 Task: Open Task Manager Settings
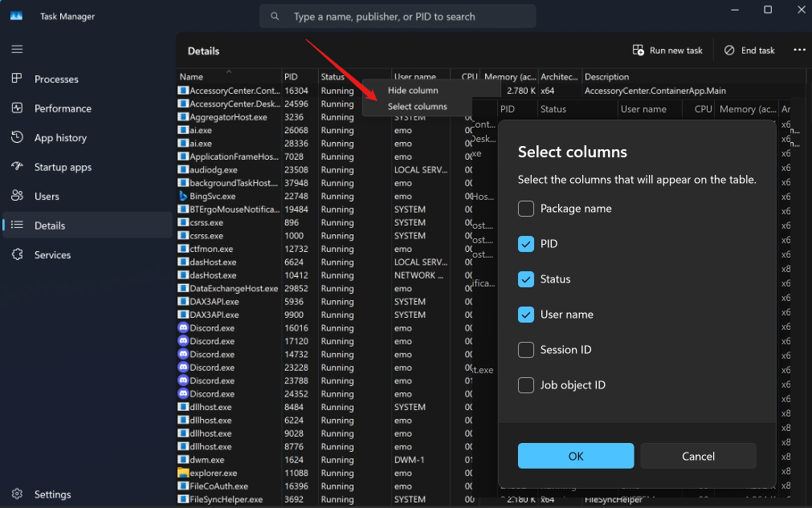(52, 494)
